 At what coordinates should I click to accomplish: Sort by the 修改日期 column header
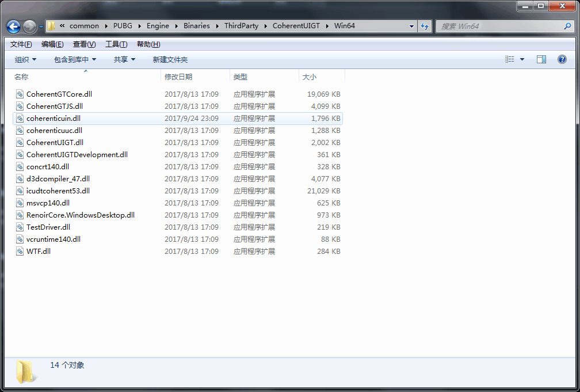[178, 77]
